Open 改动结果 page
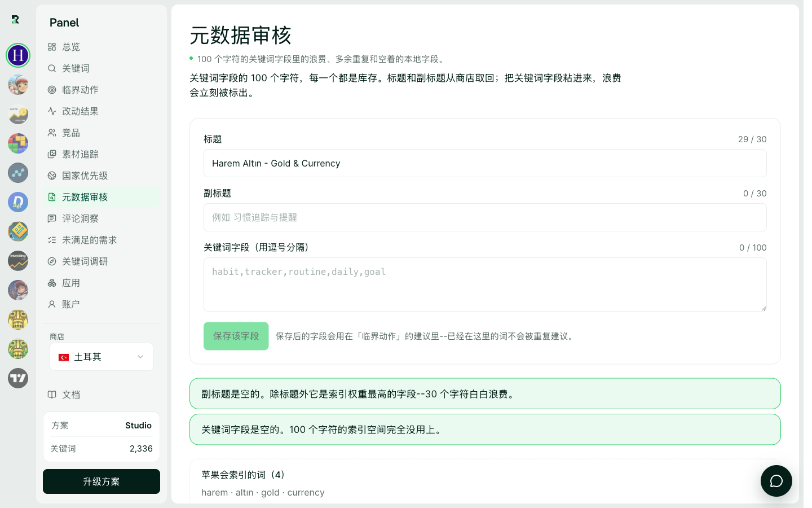The height and width of the screenshot is (508, 812). coord(101,111)
